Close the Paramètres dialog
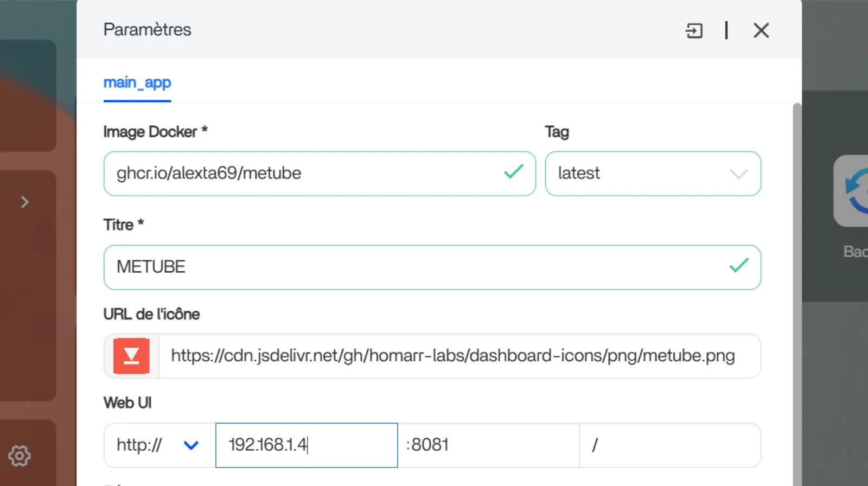The image size is (868, 486). tap(761, 30)
